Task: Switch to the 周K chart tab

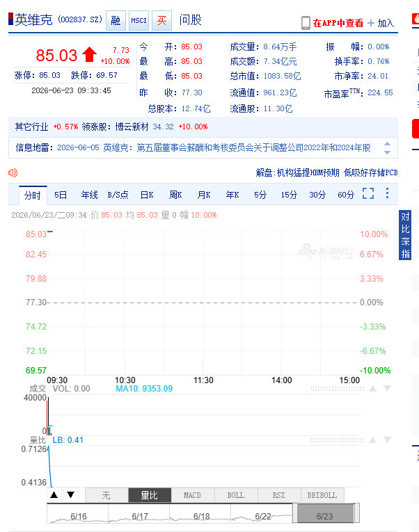Action: (175, 195)
